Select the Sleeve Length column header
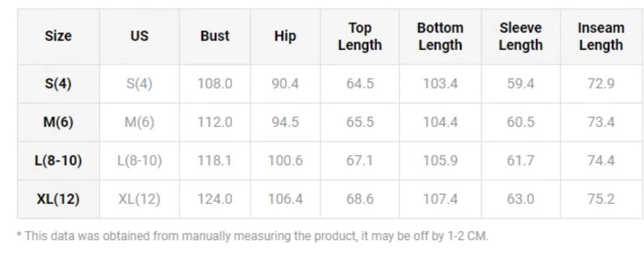 coord(520,36)
